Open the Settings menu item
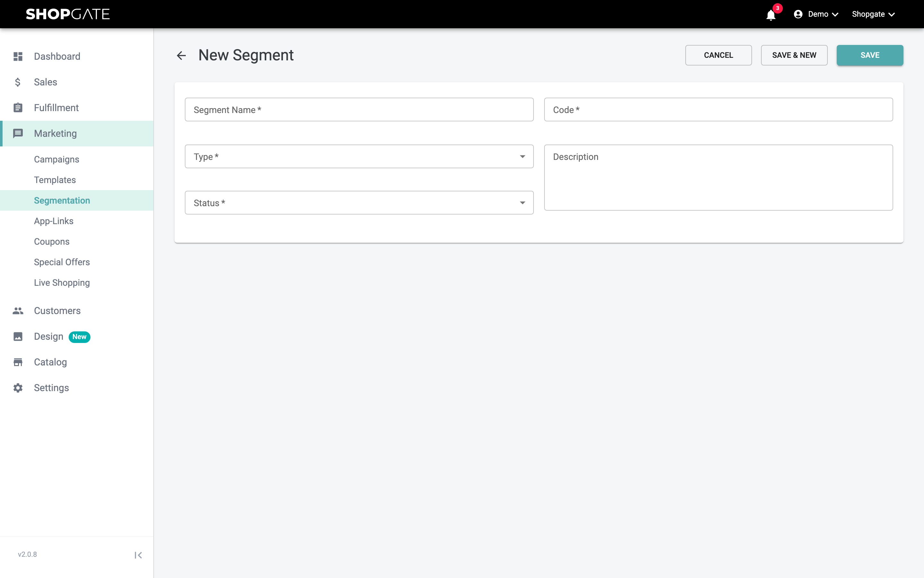This screenshot has width=924, height=578. 77,388
